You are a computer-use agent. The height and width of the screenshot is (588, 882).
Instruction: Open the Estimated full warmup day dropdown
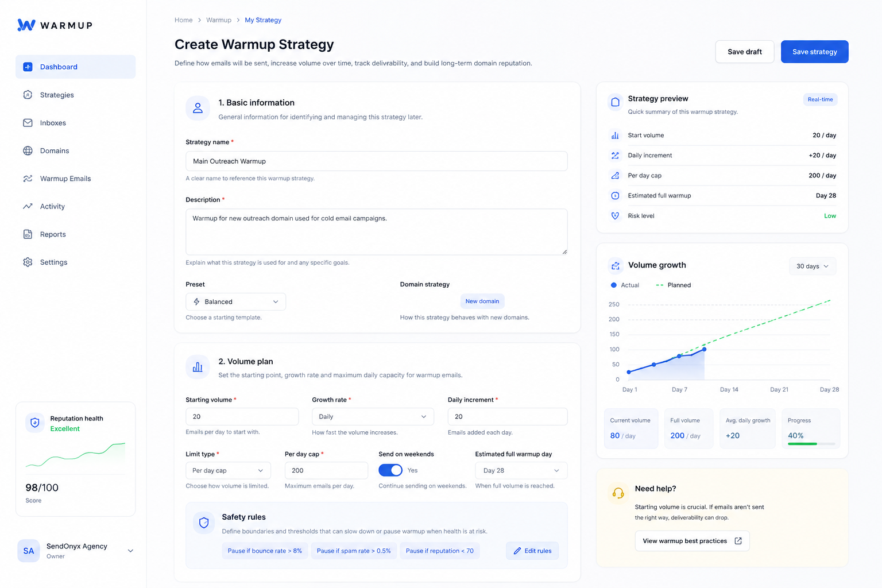point(521,470)
